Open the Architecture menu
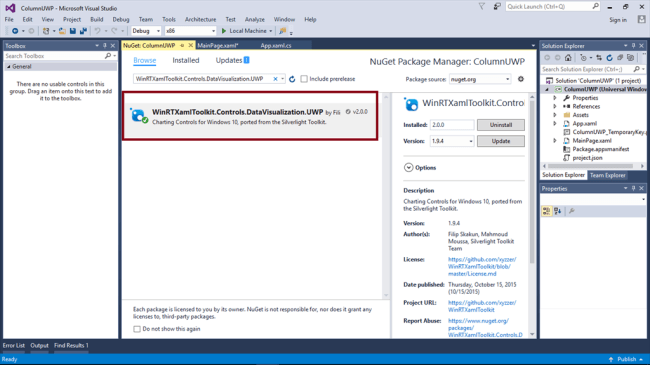650x365 pixels. [x=200, y=19]
